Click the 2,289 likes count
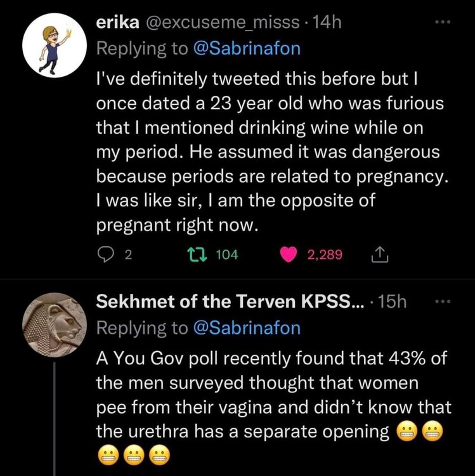 coord(325,255)
